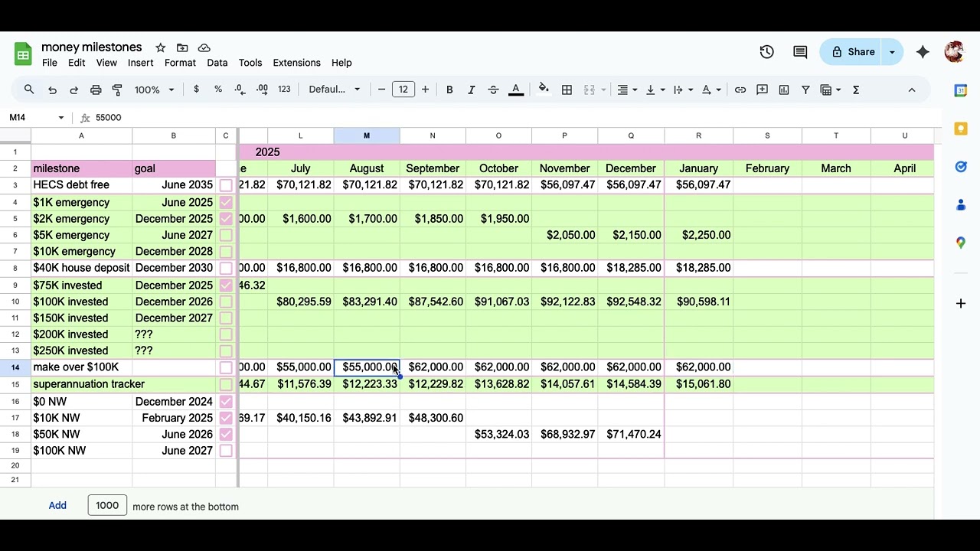Open text rotation dropdown
This screenshot has width=980, height=551.
point(711,90)
